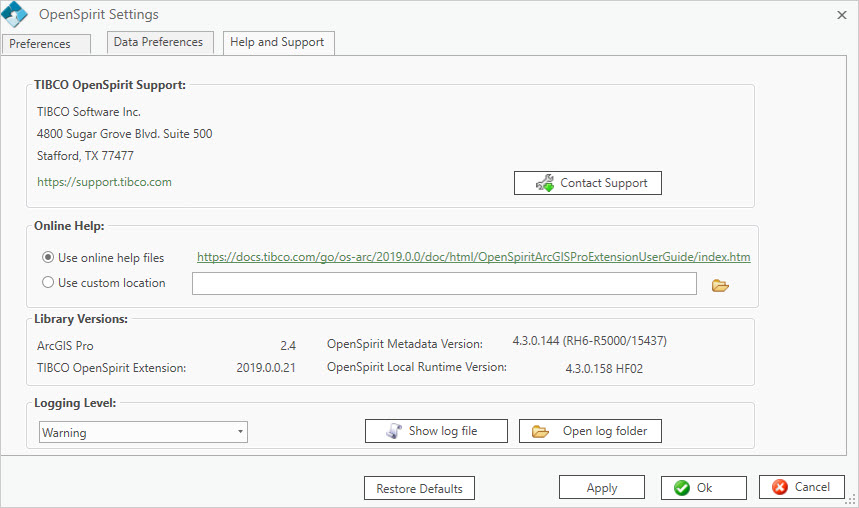Open the https://support.tibco.com link
This screenshot has width=859, height=508.
click(x=104, y=182)
